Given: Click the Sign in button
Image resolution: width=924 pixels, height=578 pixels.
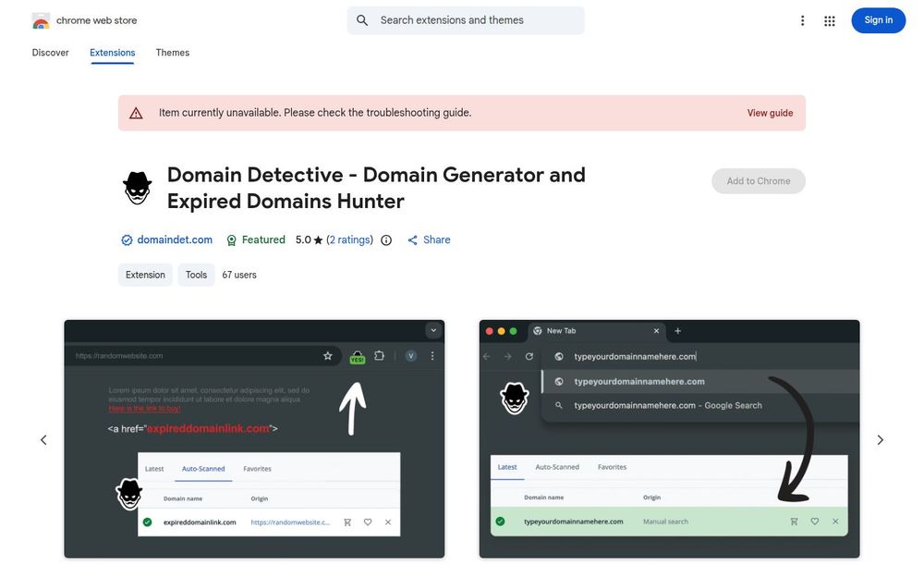Looking at the screenshot, I should pos(878,20).
